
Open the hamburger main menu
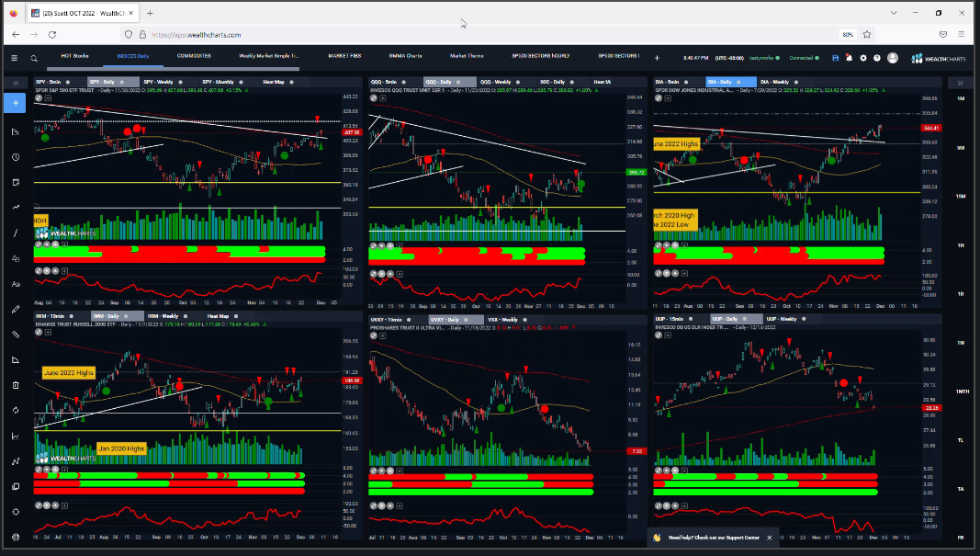click(15, 58)
